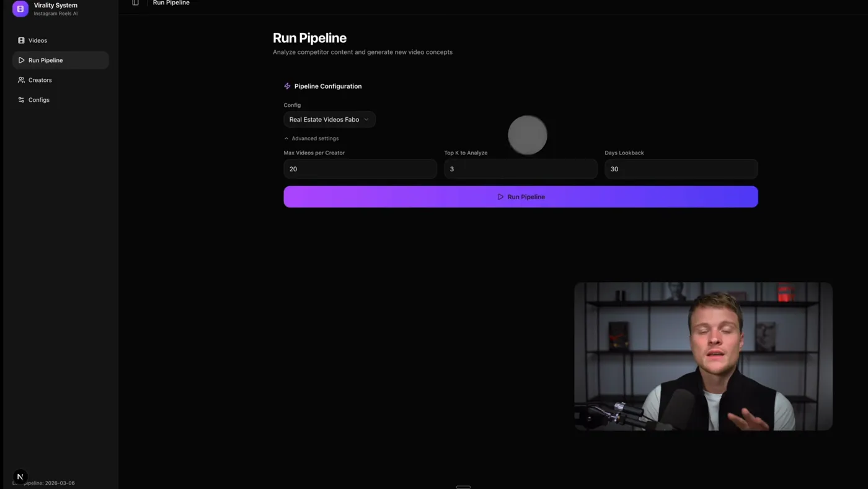Image resolution: width=868 pixels, height=489 pixels.
Task: Click the Pipeline Configuration section title
Action: pos(328,86)
